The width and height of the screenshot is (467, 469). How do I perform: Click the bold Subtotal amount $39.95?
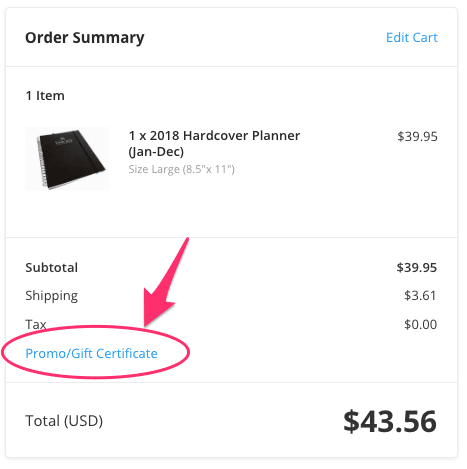pos(417,267)
